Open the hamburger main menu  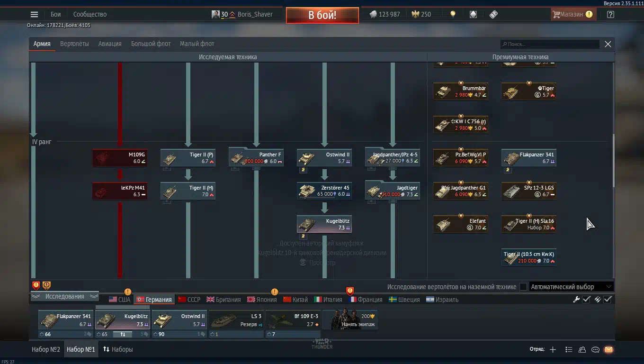click(34, 14)
